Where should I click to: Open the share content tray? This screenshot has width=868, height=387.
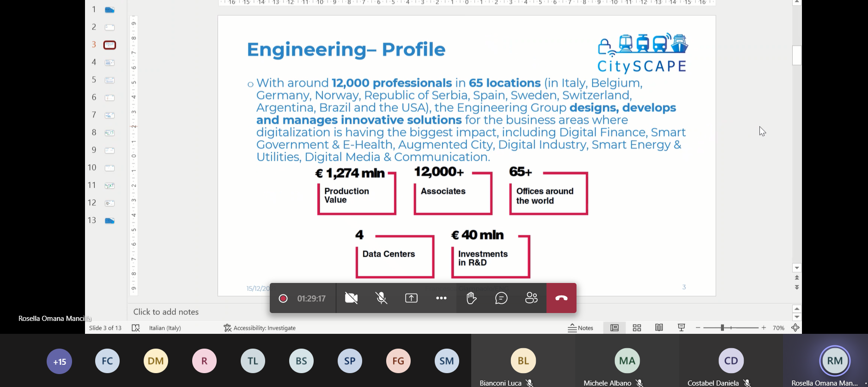coord(411,298)
